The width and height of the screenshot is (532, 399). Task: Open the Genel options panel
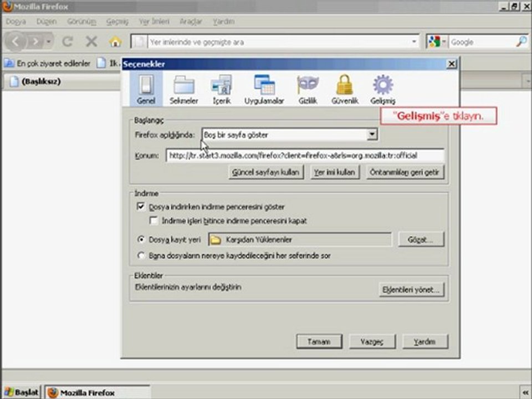146,89
